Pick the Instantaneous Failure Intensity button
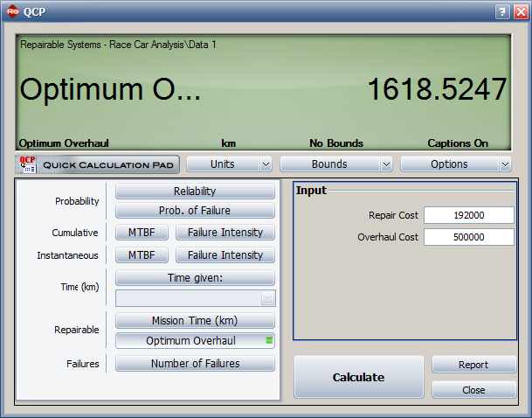The width and height of the screenshot is (532, 418). tap(225, 255)
